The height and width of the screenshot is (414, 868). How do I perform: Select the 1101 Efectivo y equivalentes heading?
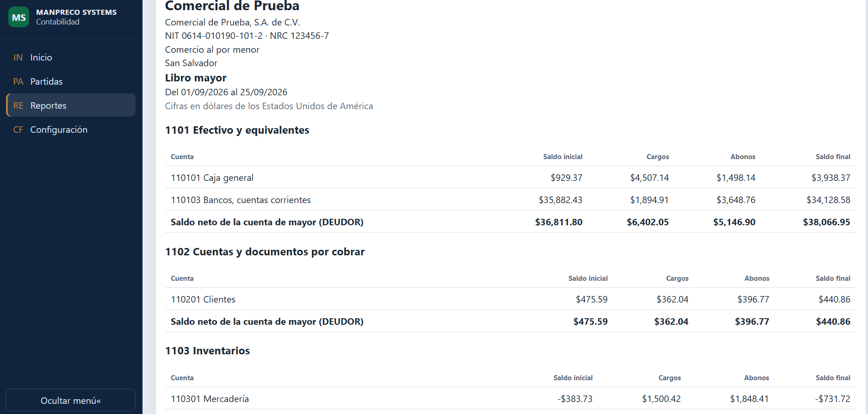[237, 130]
